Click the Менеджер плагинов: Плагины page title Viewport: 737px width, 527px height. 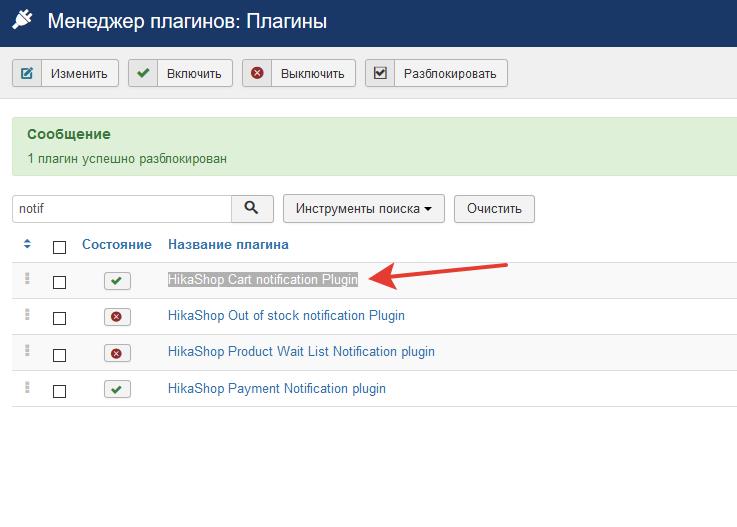187,21
